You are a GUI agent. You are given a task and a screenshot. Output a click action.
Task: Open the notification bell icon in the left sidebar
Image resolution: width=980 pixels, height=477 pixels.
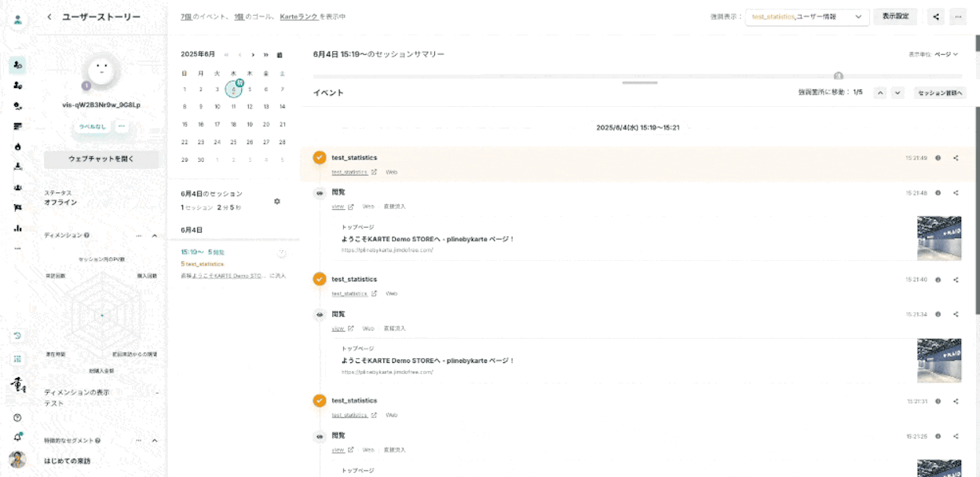(17, 436)
